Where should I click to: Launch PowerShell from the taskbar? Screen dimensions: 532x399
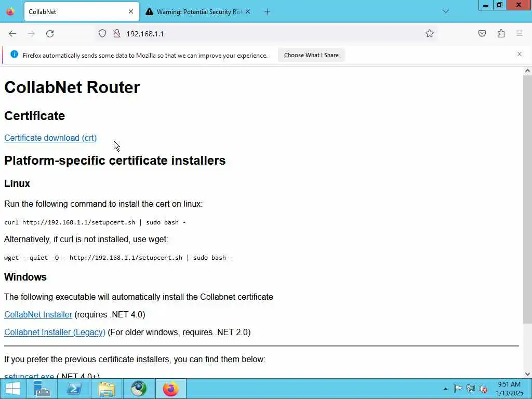pyautogui.click(x=74, y=389)
